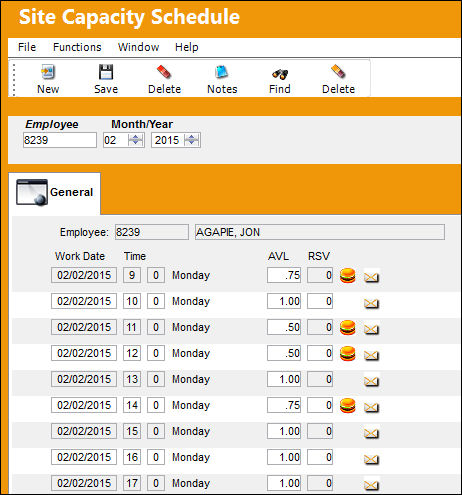Click the Employee search field containing 8239

pos(60,140)
